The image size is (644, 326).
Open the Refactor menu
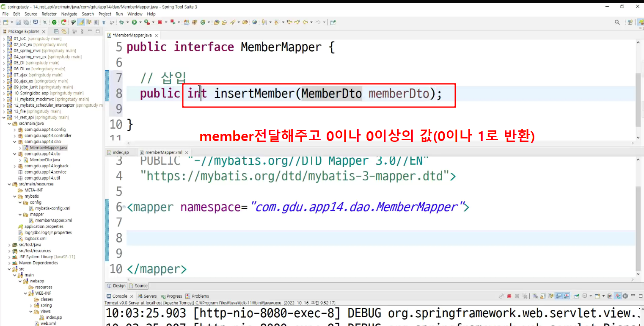point(49,14)
